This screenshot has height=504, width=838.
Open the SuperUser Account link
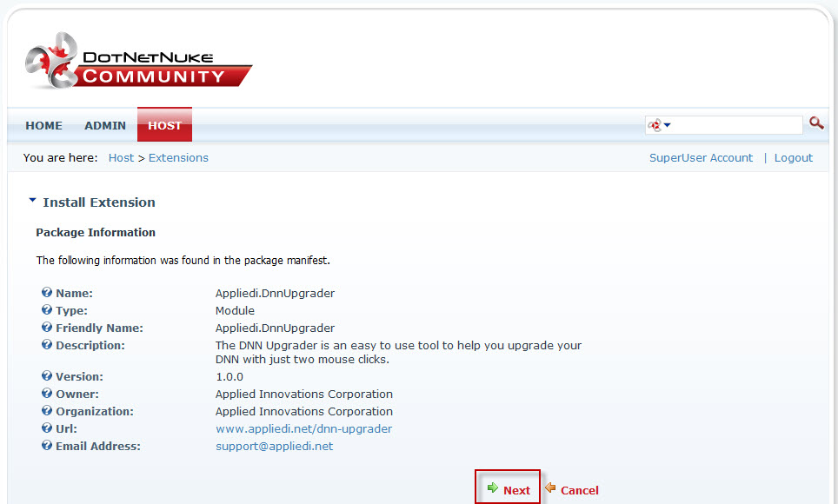coord(701,157)
